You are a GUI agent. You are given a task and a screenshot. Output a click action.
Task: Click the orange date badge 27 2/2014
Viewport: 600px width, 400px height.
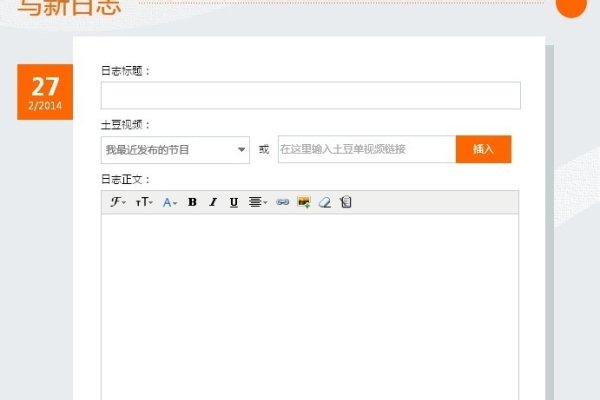coord(45,92)
